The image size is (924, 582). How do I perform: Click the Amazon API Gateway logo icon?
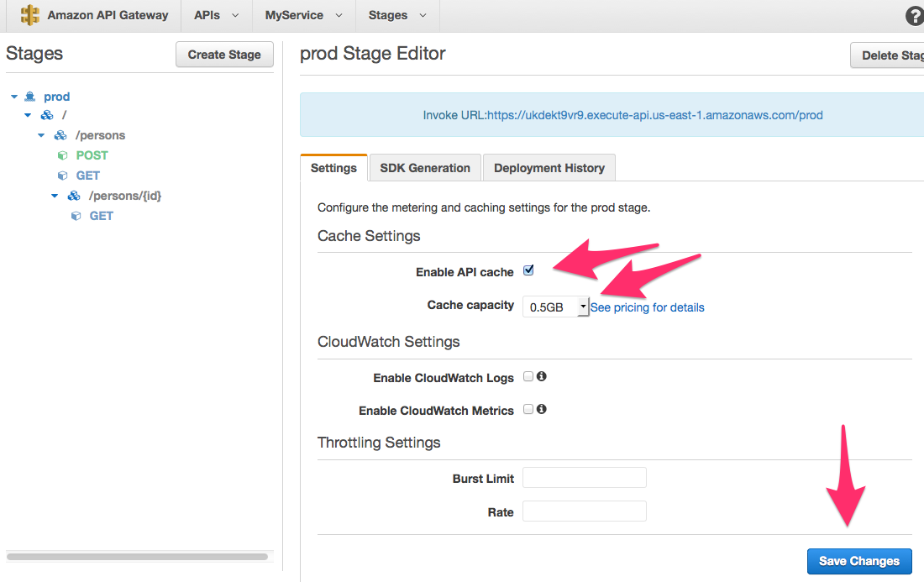(x=30, y=15)
